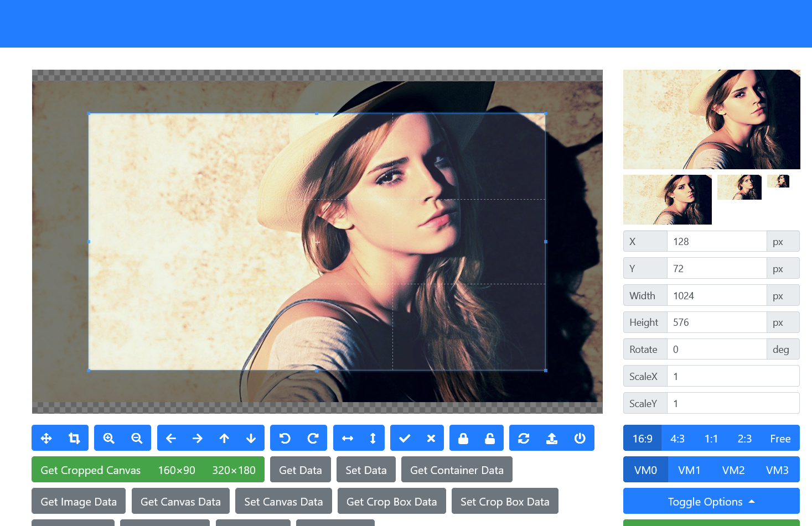The image size is (812, 526).
Task: Select the Move mode tool
Action: pos(46,438)
